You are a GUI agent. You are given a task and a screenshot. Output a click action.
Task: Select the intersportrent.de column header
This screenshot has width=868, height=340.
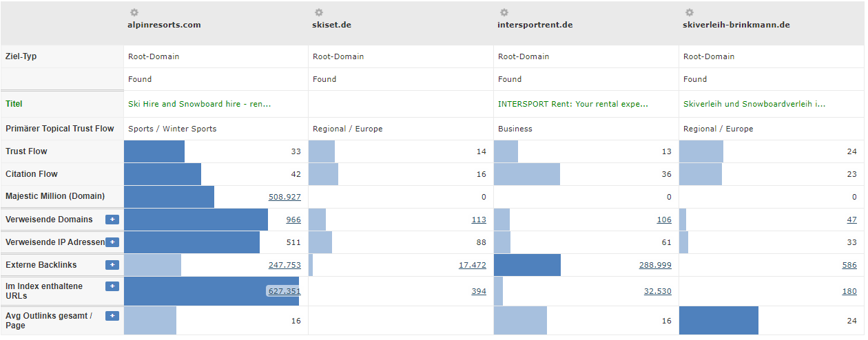click(535, 25)
